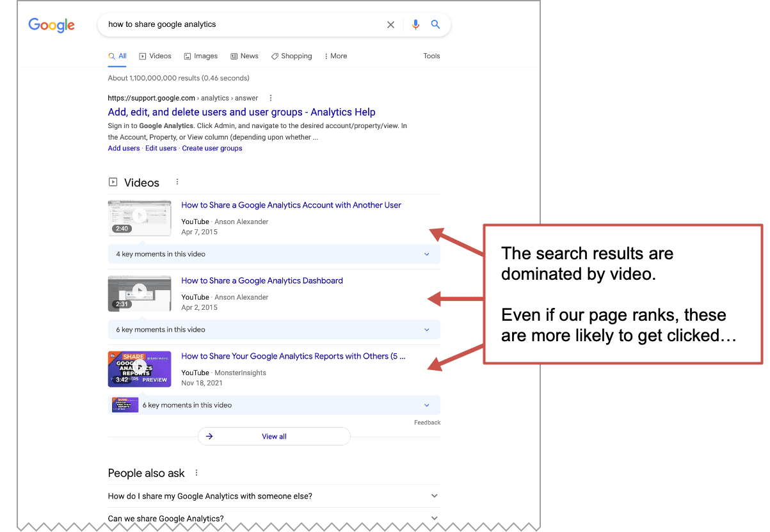Open three-dot menu beside support.google.com result
This screenshot has width=770, height=532.
tap(271, 98)
